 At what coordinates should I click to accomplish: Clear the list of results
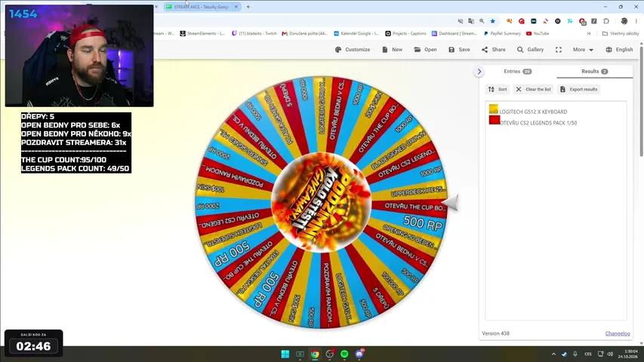(533, 89)
